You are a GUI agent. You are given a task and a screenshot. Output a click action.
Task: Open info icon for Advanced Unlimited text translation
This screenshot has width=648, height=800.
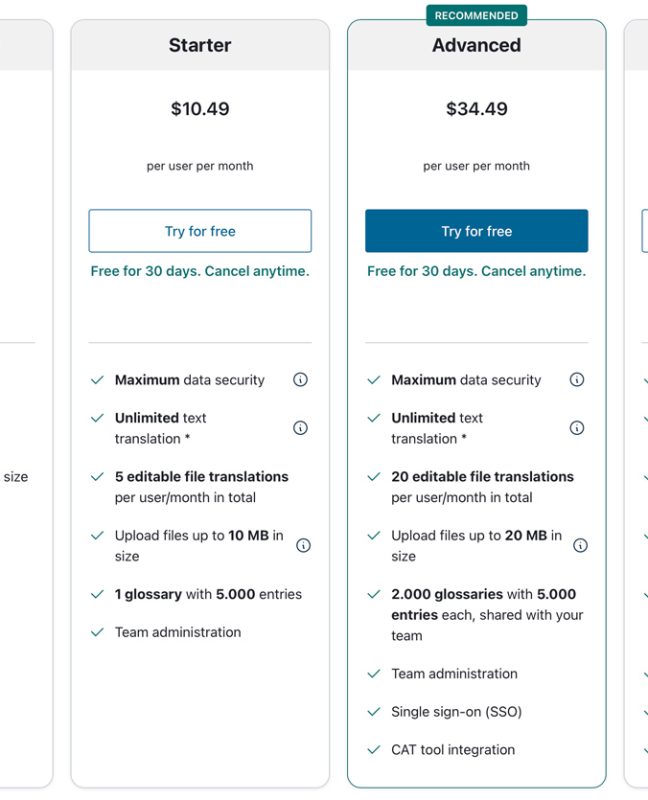[577, 428]
